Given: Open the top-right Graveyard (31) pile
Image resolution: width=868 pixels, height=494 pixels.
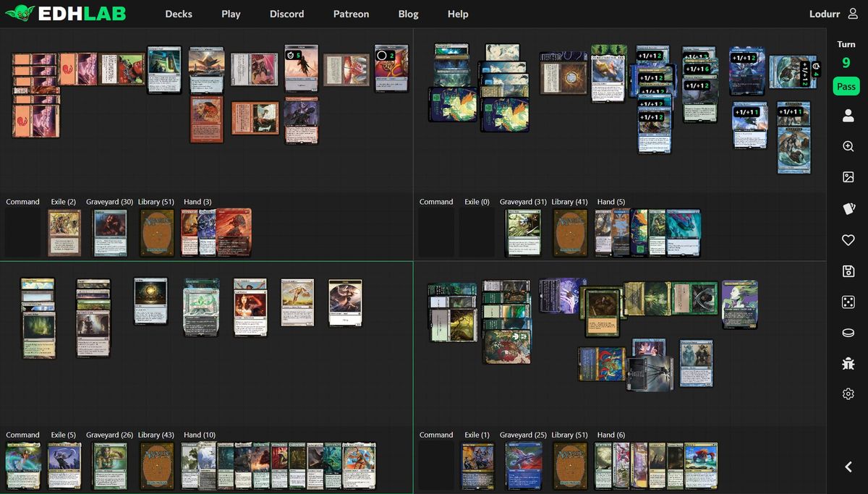Looking at the screenshot, I should point(524,233).
